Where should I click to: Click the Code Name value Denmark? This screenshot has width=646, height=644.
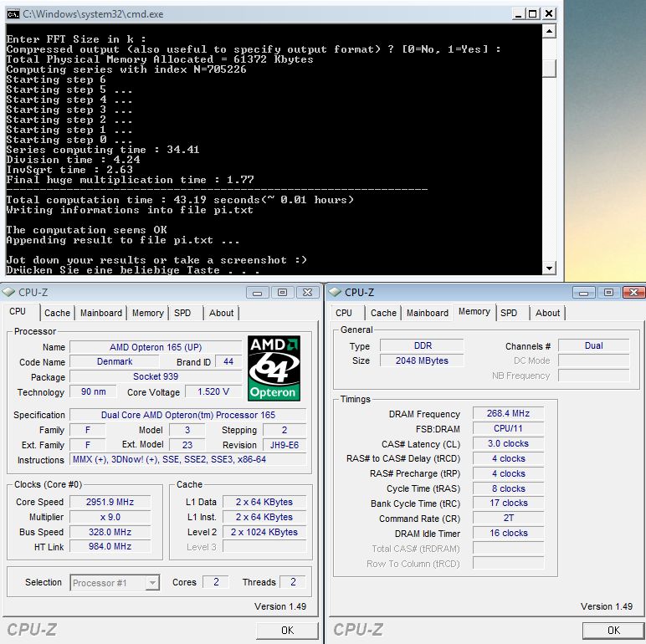point(114,361)
